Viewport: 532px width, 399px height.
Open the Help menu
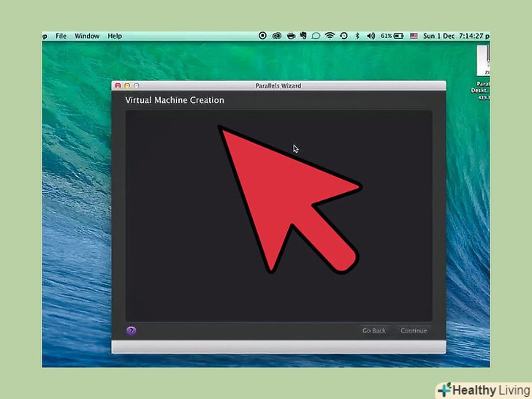tap(115, 36)
